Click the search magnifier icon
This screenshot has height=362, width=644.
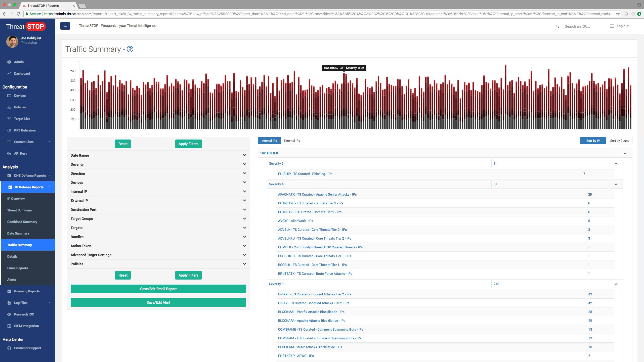pos(557,26)
